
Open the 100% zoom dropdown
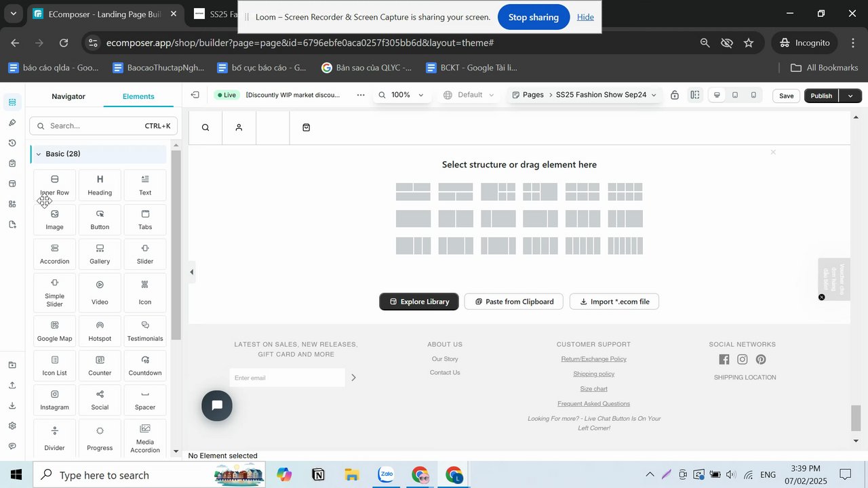401,95
